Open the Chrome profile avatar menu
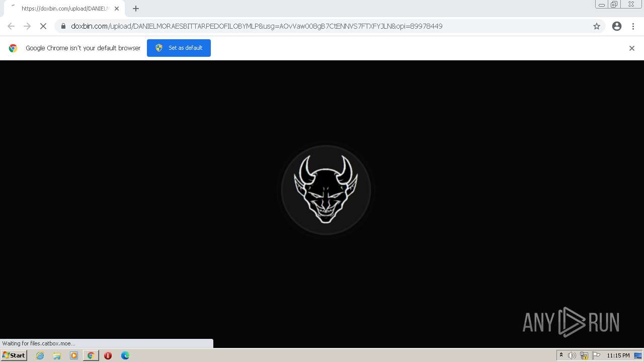Viewport: 644px width, 362px height. (x=617, y=26)
